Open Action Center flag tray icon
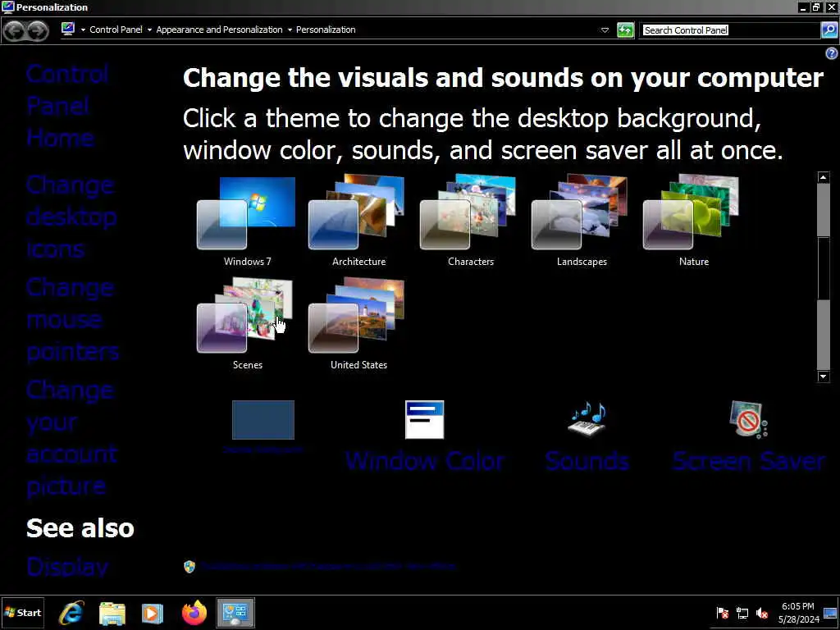The height and width of the screenshot is (630, 840). [x=722, y=613]
